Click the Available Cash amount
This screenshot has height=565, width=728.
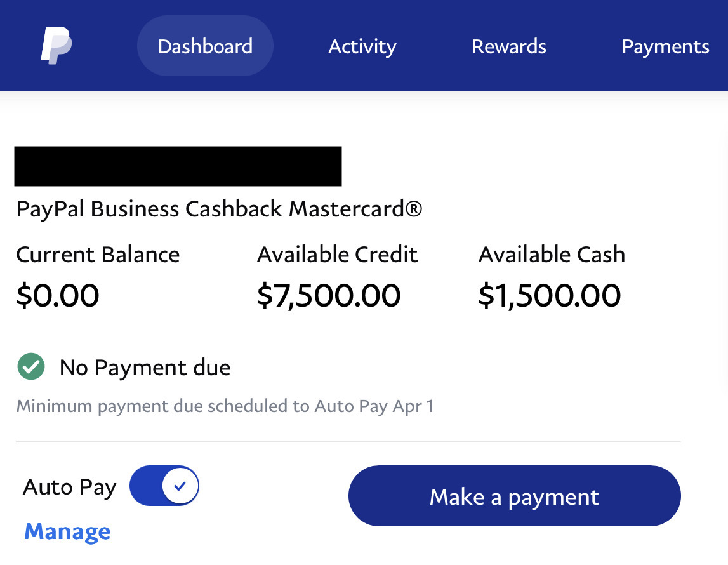(x=550, y=295)
